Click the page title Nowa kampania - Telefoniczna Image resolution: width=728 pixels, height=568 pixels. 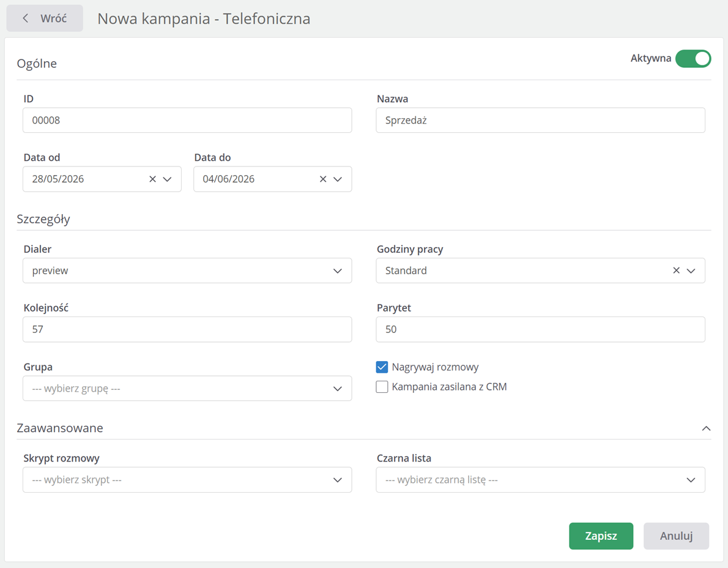[x=204, y=18]
